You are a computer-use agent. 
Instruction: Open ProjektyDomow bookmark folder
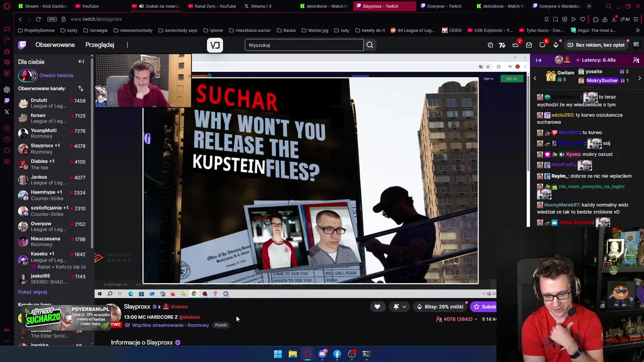pyautogui.click(x=36, y=30)
